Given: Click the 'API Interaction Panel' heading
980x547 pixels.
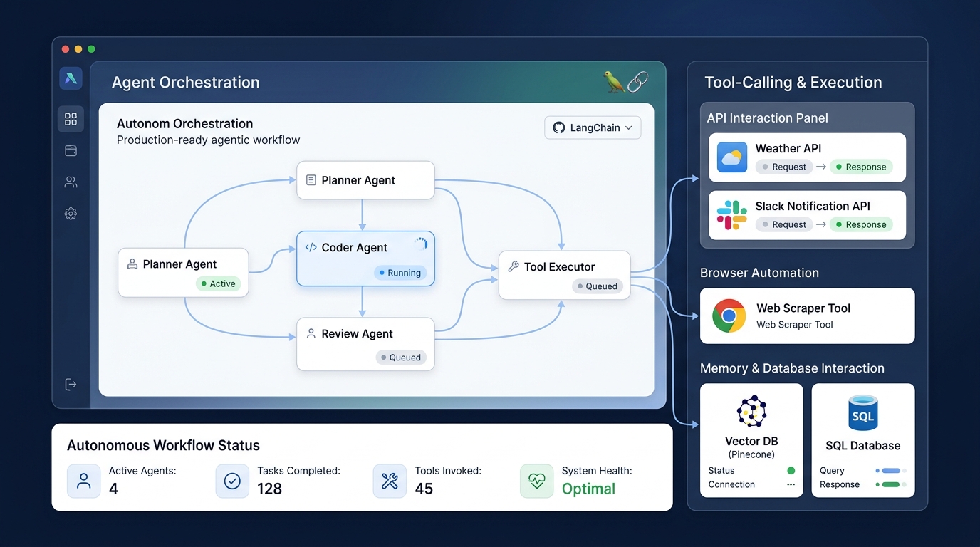Looking at the screenshot, I should pos(767,118).
